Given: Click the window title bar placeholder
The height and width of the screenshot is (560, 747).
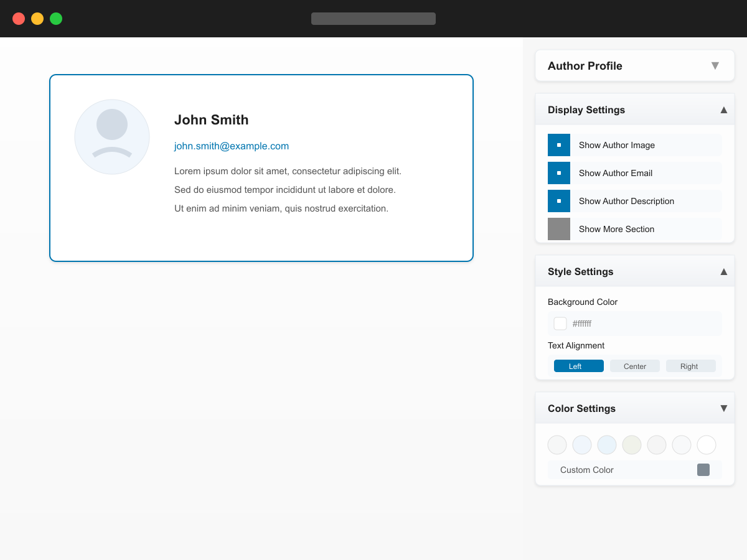Looking at the screenshot, I should coord(374,19).
